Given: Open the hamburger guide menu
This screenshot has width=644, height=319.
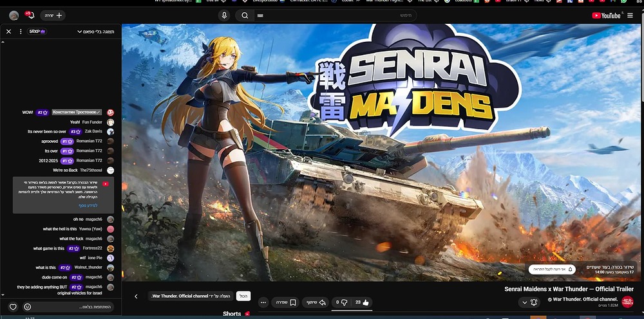Looking at the screenshot, I should tap(630, 15).
